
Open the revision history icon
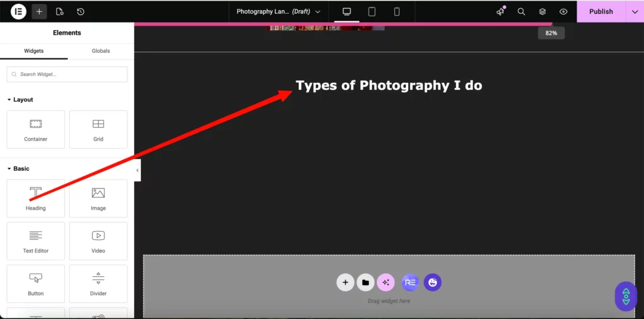[80, 11]
